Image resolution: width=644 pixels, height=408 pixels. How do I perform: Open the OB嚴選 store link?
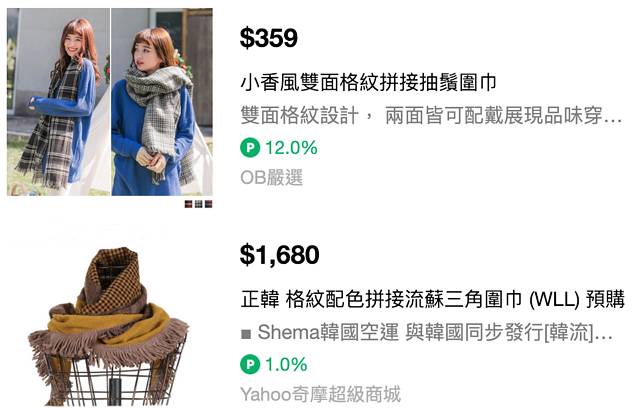point(271,178)
